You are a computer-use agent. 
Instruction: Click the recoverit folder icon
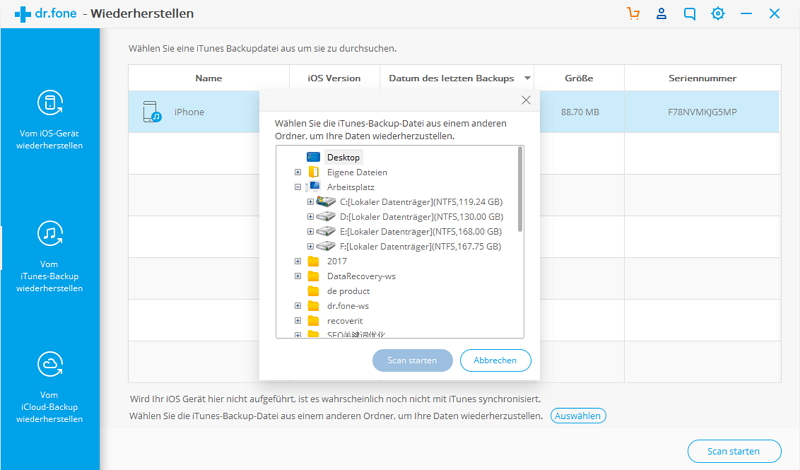[313, 320]
